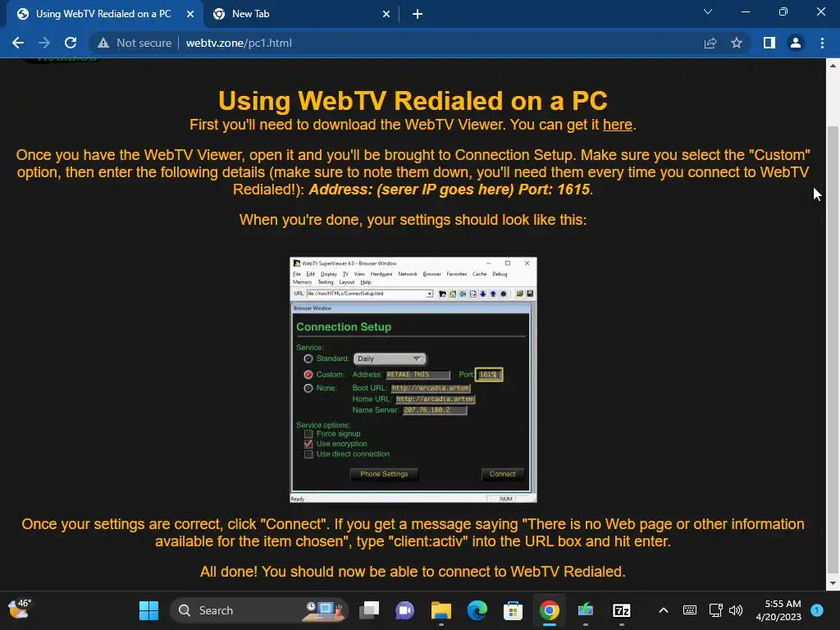Click the save disk icon in WebTV Viewer toolbar
Viewport: 840px width, 630px height.
coord(530,294)
